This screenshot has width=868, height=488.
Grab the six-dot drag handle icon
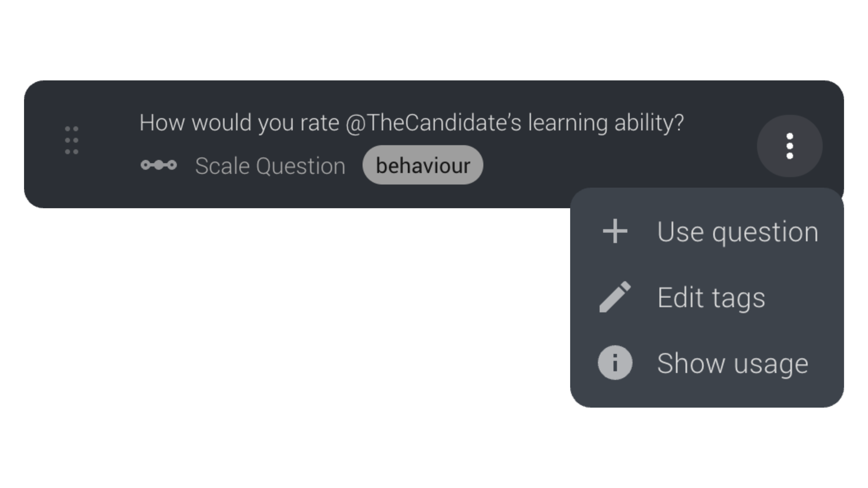pyautogui.click(x=71, y=140)
